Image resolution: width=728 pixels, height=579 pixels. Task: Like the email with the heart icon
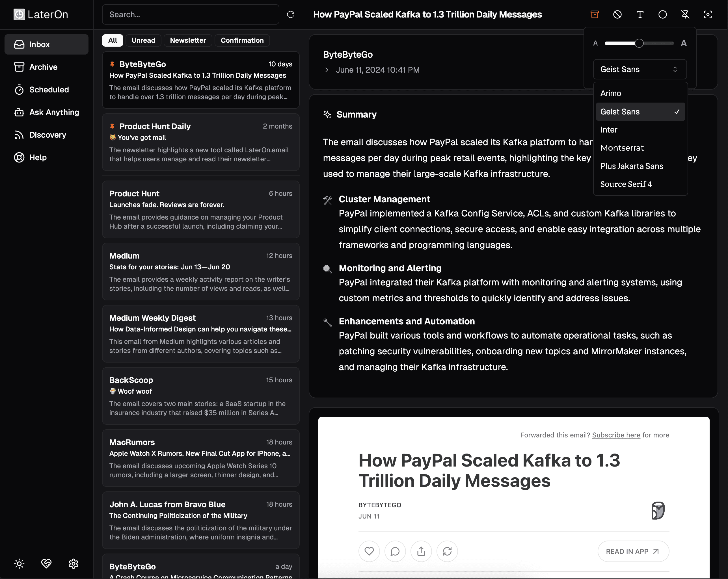pyautogui.click(x=369, y=551)
